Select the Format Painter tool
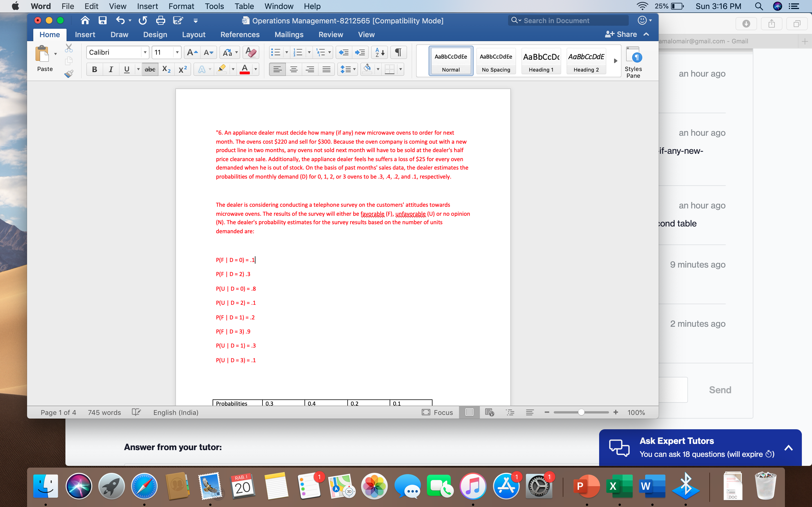The width and height of the screenshot is (812, 507). pos(69,74)
